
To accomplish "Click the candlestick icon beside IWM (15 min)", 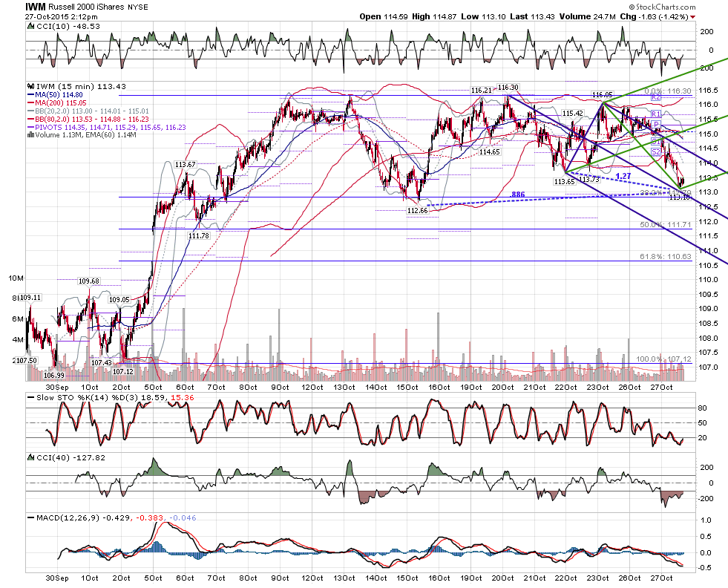I will [31, 86].
